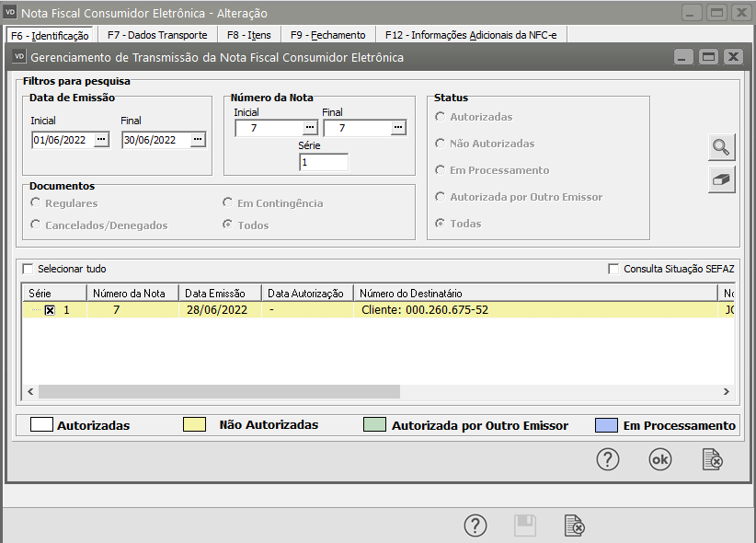756x543 pixels.
Task: Click the bottom toolbar help icon
Action: (x=475, y=526)
